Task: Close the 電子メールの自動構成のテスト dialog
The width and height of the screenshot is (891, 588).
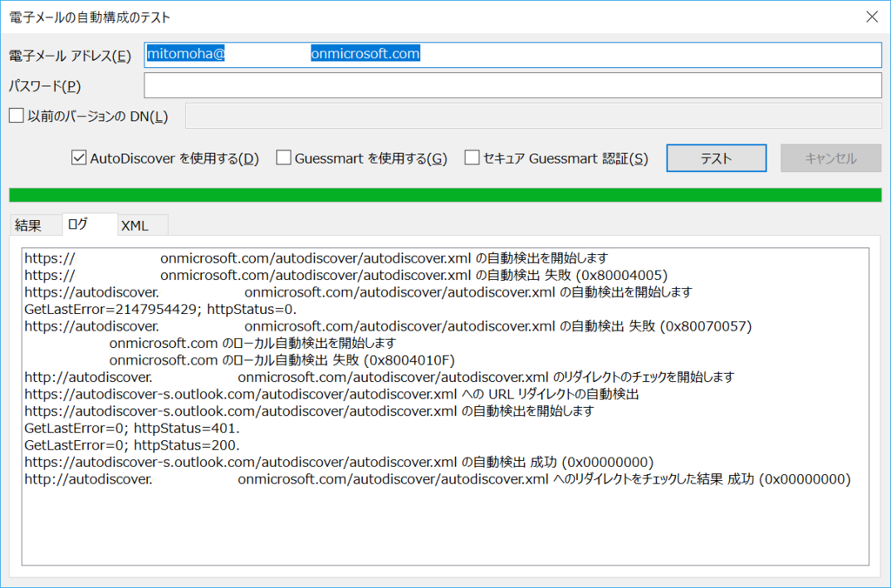Action: point(872,17)
